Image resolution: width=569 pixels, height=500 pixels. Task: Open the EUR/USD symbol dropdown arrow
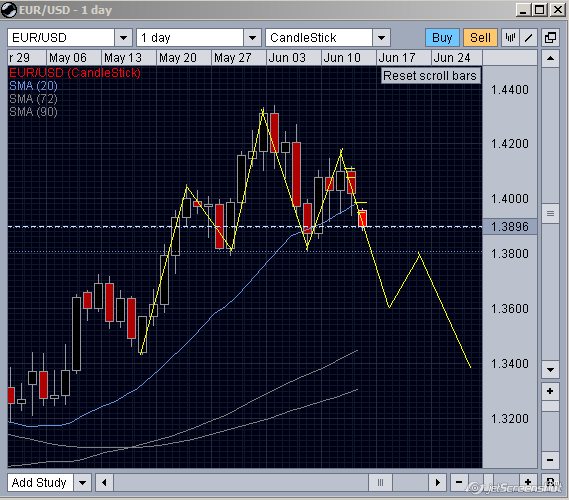click(x=123, y=37)
